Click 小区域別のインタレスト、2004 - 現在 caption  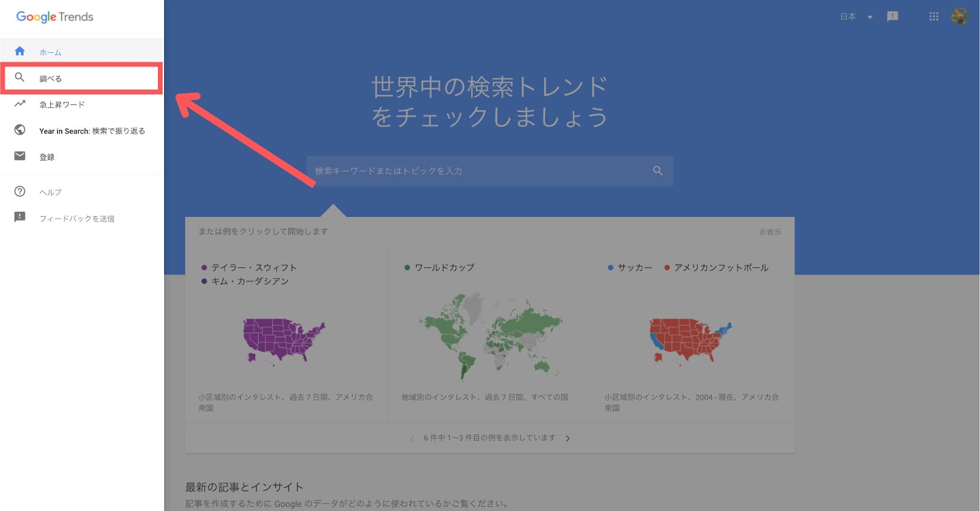[692, 403]
